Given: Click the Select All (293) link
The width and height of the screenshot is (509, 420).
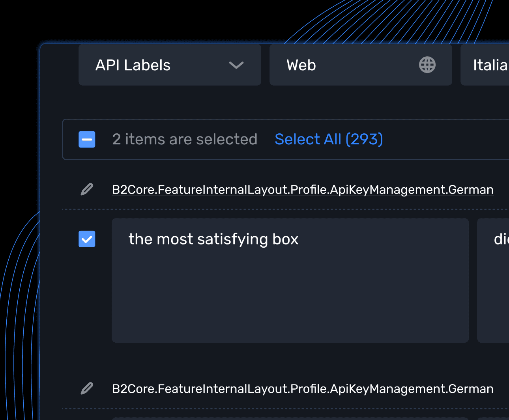Looking at the screenshot, I should pos(329,139).
